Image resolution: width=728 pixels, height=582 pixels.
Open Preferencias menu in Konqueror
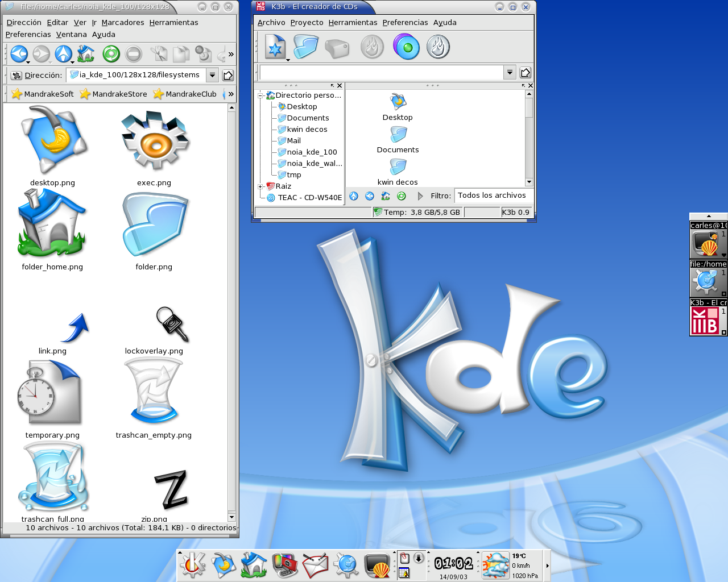click(28, 34)
